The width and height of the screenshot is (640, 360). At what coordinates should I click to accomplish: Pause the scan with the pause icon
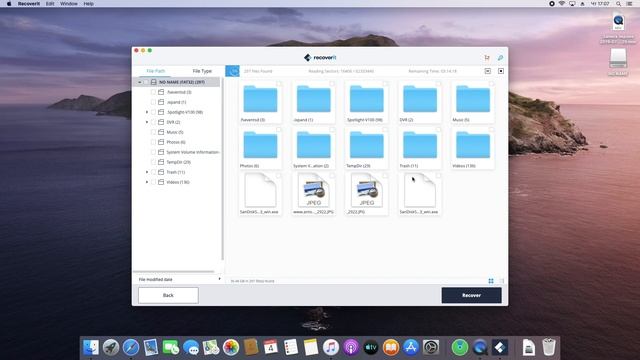pos(487,71)
